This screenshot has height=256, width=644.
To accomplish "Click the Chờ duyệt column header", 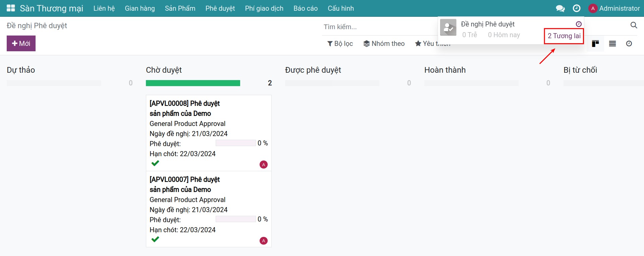I will click(x=164, y=70).
